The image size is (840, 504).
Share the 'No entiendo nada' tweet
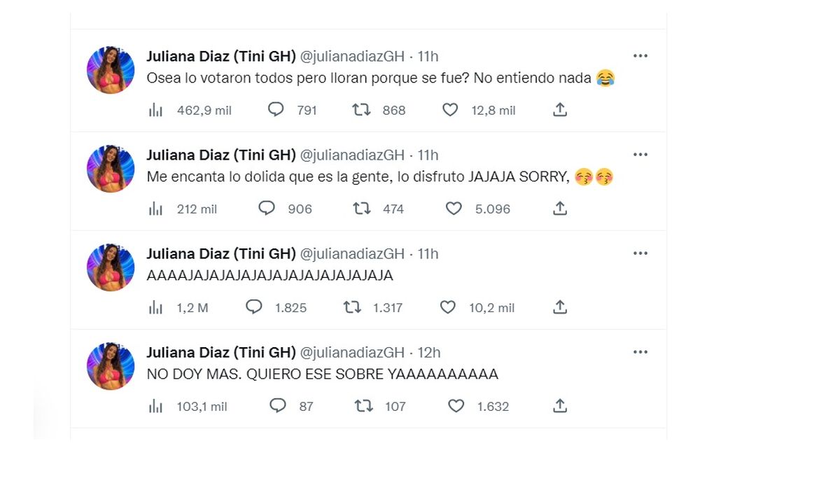click(559, 110)
